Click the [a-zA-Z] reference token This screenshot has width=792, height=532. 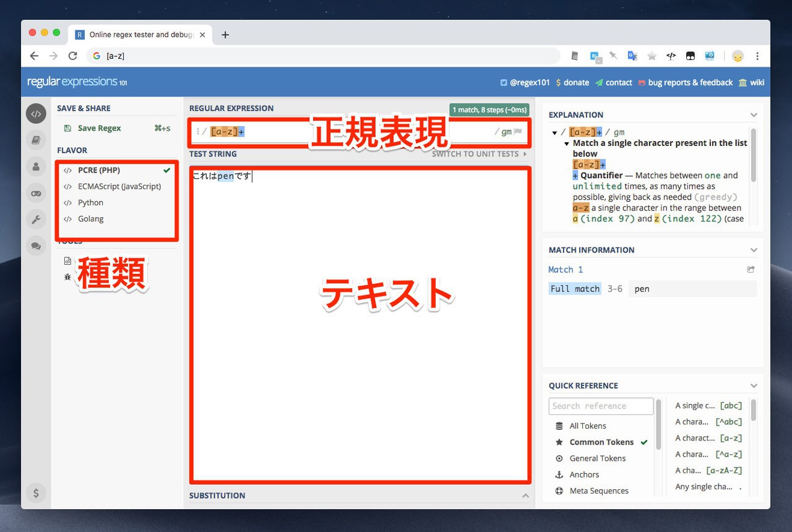(708, 470)
